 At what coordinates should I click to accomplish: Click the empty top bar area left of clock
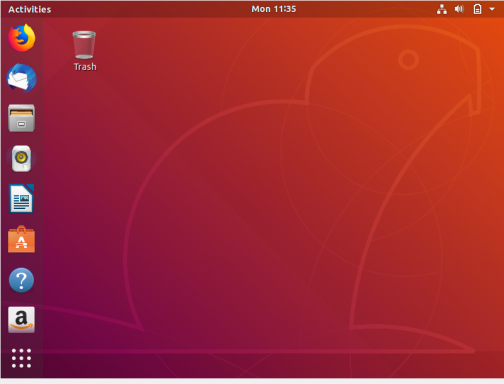[x=150, y=9]
